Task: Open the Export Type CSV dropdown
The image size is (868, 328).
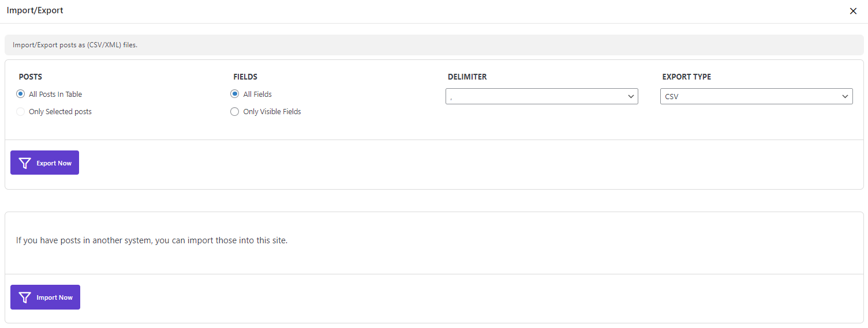Action: click(757, 96)
